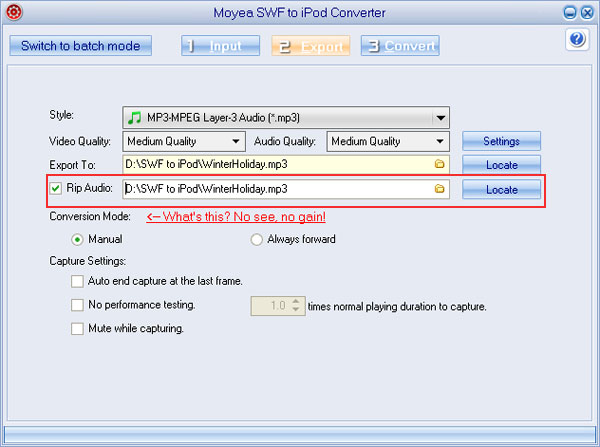Open the What's this? No see, no gain! link
The image size is (600, 447).
[236, 217]
